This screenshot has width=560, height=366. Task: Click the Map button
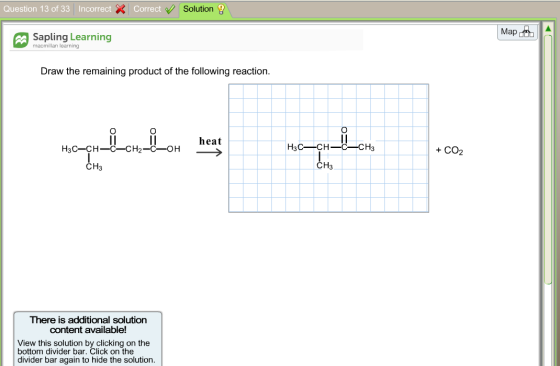click(x=517, y=32)
